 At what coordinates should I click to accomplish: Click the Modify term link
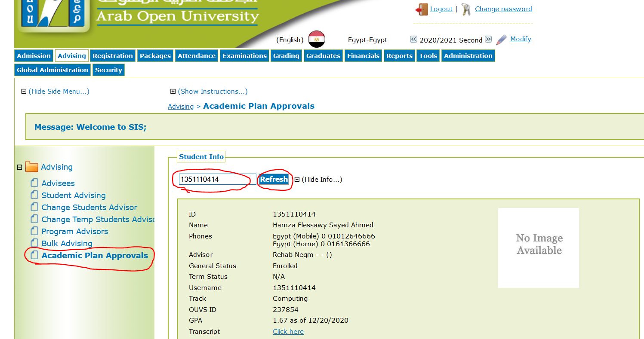coord(521,39)
